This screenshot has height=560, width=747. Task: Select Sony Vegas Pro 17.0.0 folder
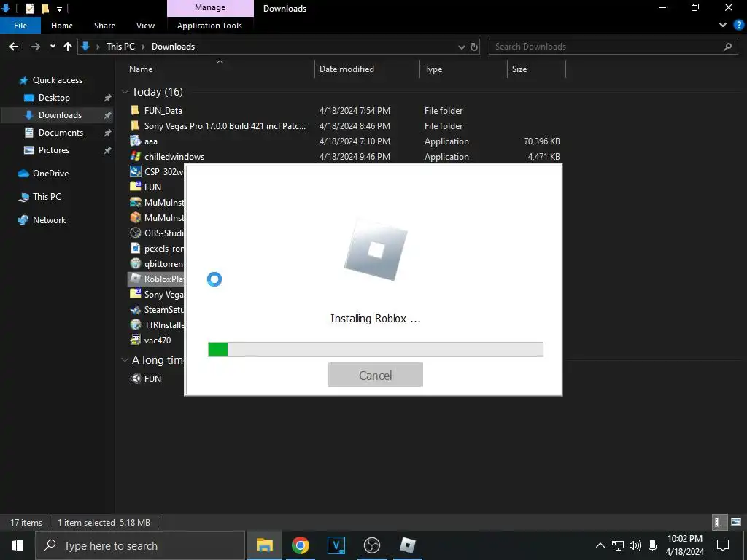225,125
